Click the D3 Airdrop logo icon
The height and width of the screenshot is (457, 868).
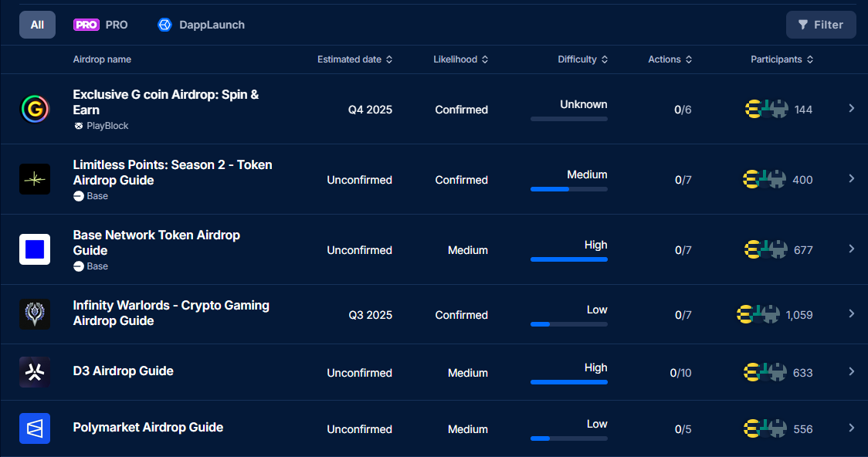click(x=35, y=372)
